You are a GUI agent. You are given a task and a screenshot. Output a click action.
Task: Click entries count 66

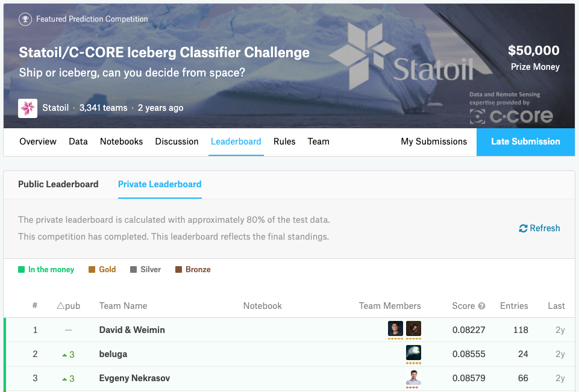(523, 378)
